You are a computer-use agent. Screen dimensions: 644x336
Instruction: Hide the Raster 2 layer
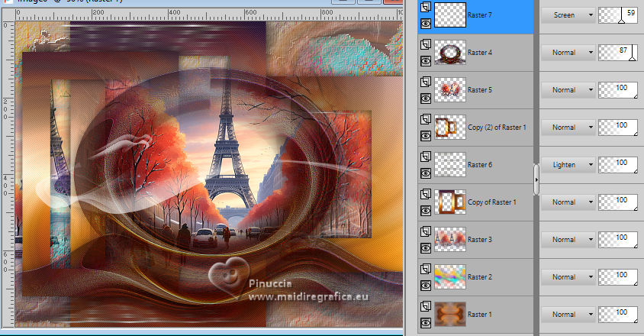click(x=426, y=286)
